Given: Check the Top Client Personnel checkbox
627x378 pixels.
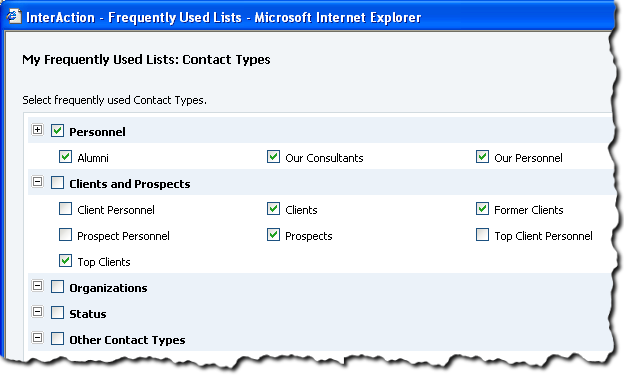Looking at the screenshot, I should [482, 235].
